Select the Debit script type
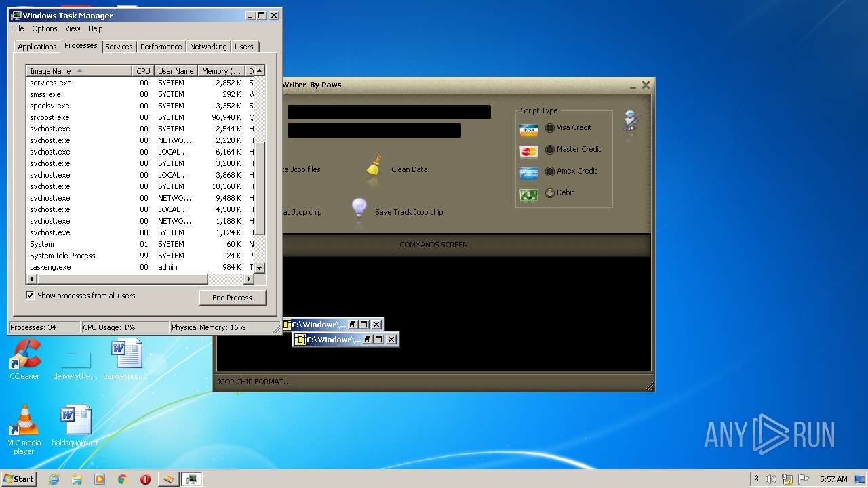868x488 pixels. click(550, 192)
